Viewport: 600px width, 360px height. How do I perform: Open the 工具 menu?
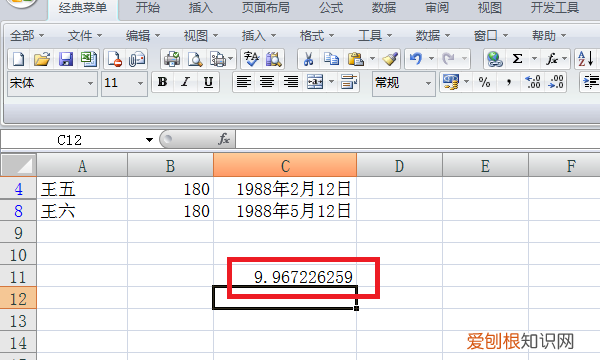click(x=375, y=36)
